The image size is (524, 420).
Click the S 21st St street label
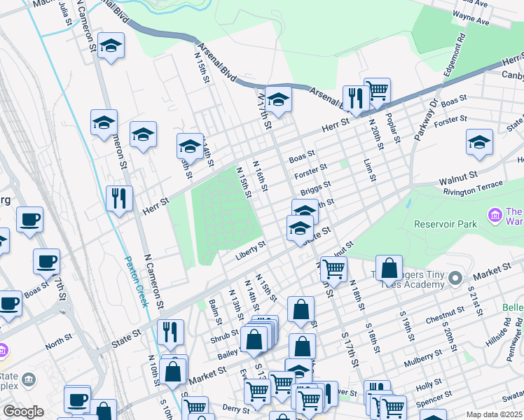(x=475, y=301)
